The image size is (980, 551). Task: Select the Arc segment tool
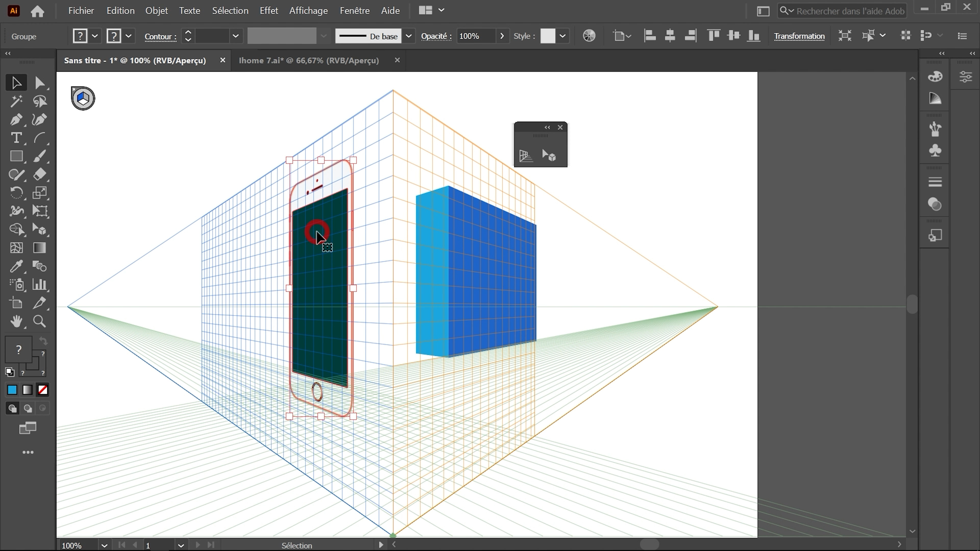click(40, 138)
